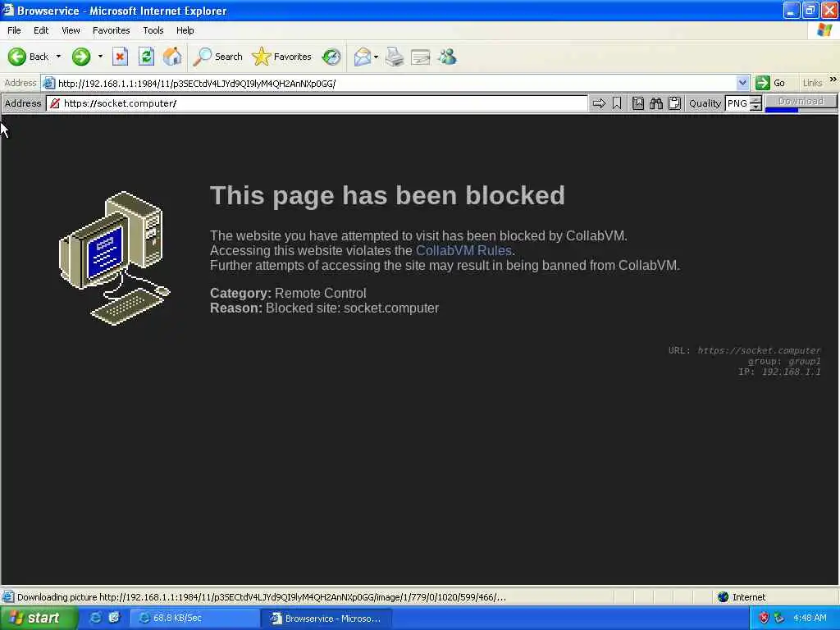Open the IE address bar dropdown
This screenshot has width=840, height=630.
[x=742, y=83]
